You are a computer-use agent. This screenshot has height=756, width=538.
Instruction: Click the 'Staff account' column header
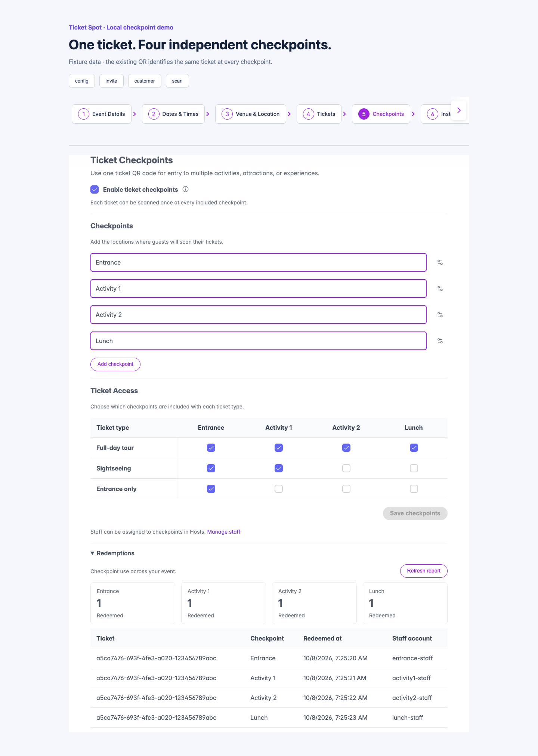coord(412,638)
